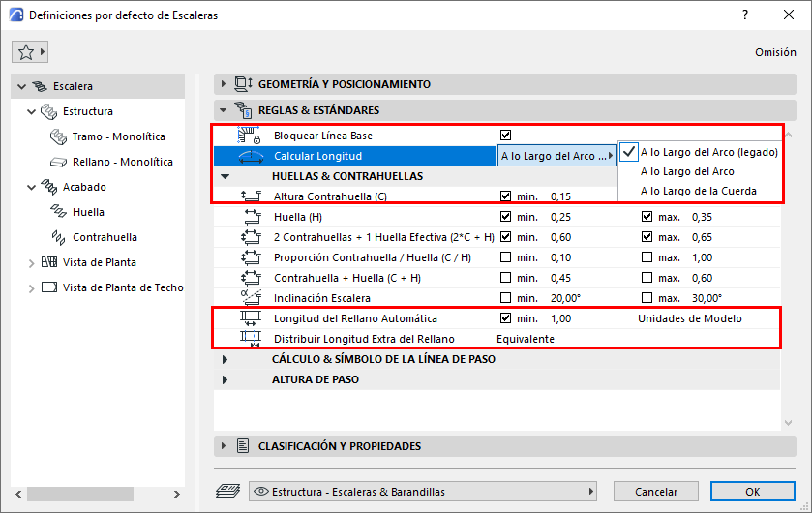Image resolution: width=812 pixels, height=513 pixels.
Task: Click the Vista de Planta icon
Action: pyautogui.click(x=49, y=262)
